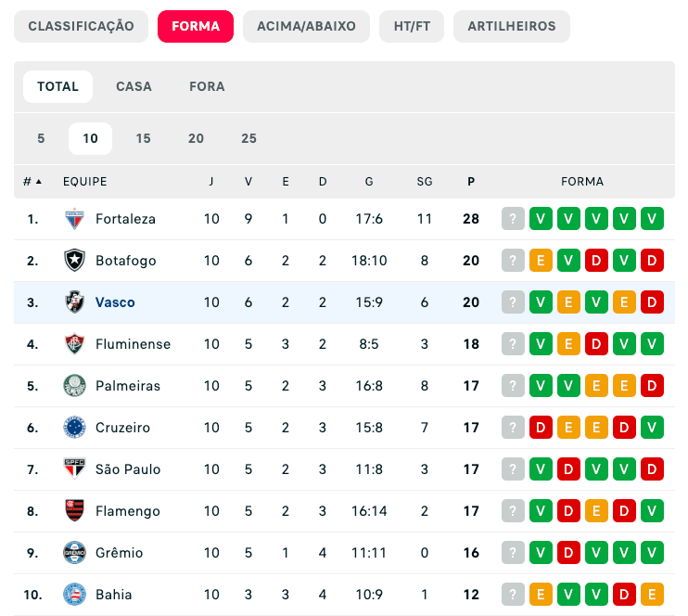
Task: Click the Cruzeiro team crest icon
Action: pos(74,428)
